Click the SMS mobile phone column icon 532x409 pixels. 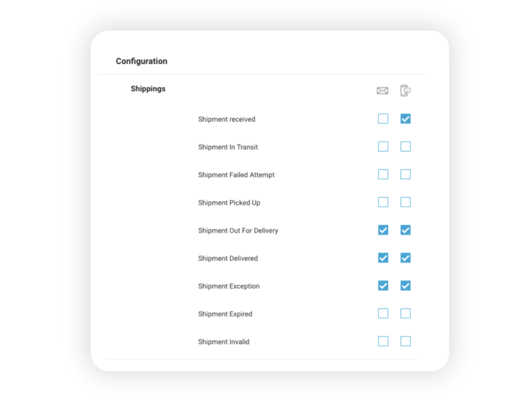(x=405, y=91)
